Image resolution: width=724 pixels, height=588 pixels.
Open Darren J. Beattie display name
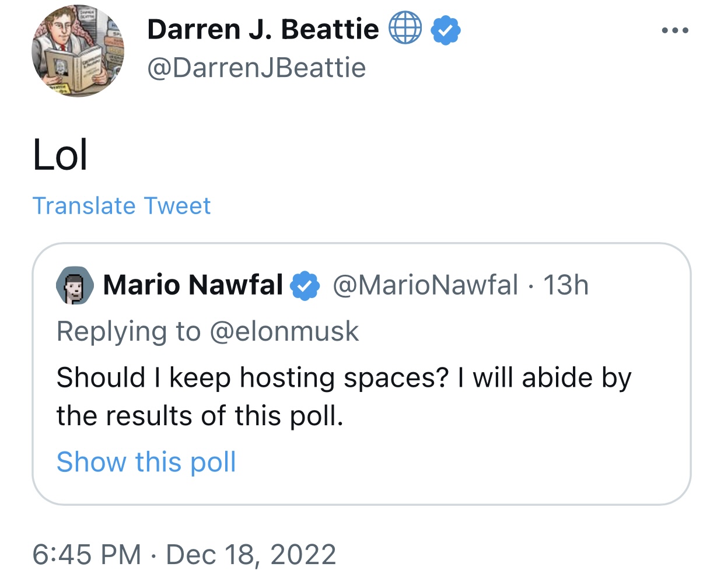263,29
